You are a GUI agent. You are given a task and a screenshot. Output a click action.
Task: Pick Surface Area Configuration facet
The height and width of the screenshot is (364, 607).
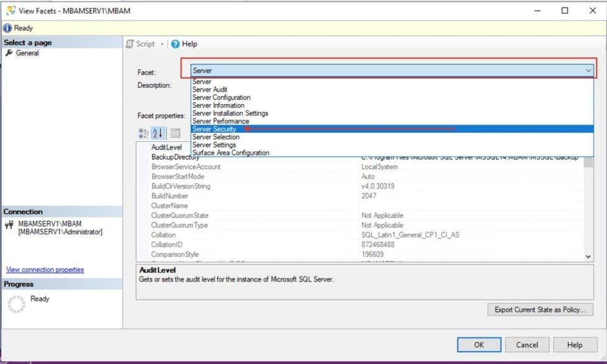point(230,153)
